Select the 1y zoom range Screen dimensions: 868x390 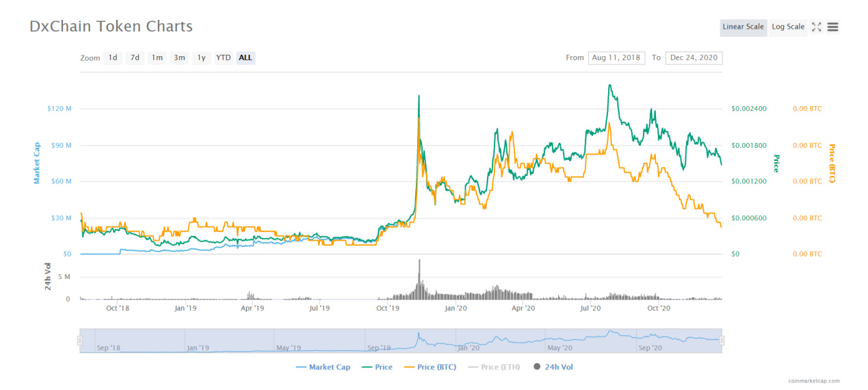(x=201, y=58)
